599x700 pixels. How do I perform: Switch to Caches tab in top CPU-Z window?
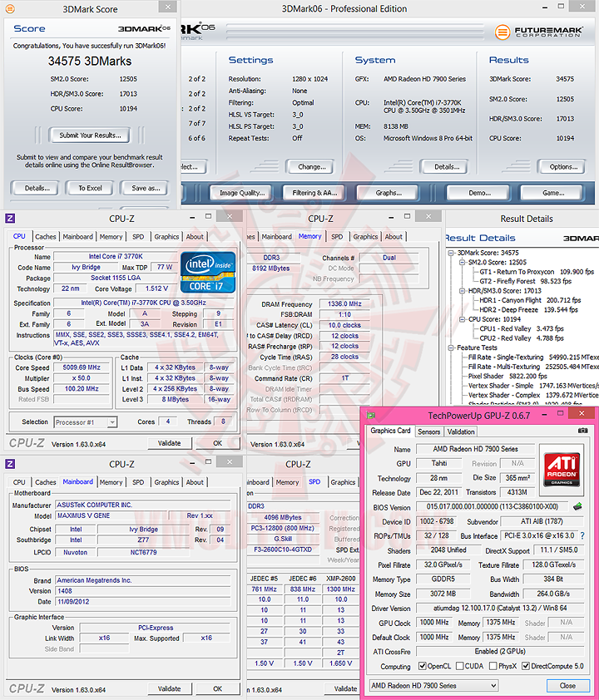click(46, 237)
